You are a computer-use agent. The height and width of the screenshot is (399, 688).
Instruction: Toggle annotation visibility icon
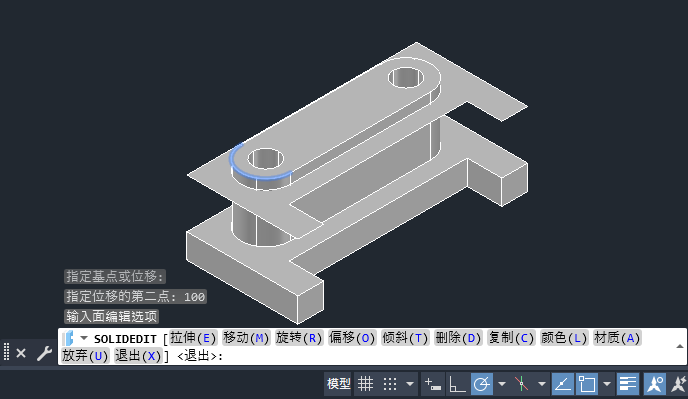click(x=655, y=385)
